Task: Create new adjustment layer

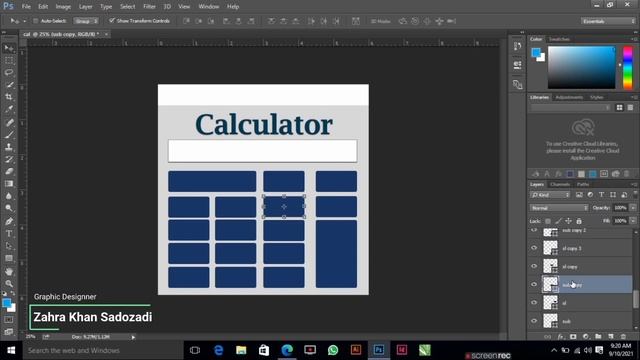Action: point(586,337)
